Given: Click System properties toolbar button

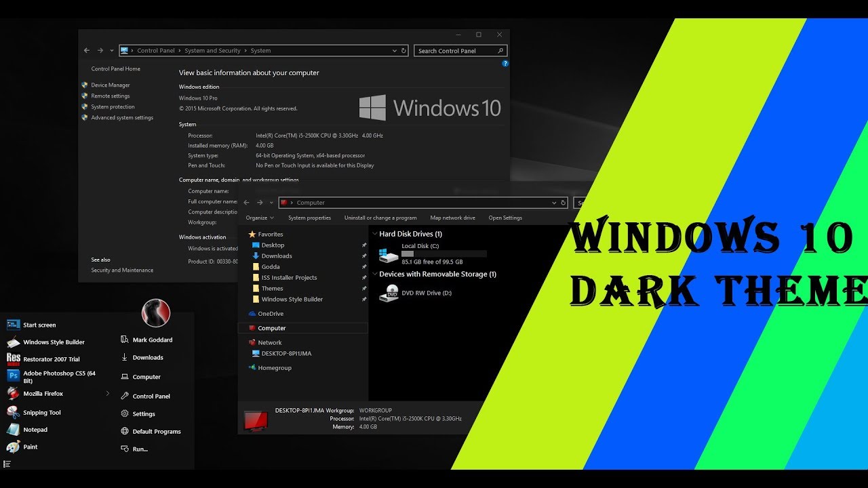Looking at the screenshot, I should pyautogui.click(x=309, y=218).
